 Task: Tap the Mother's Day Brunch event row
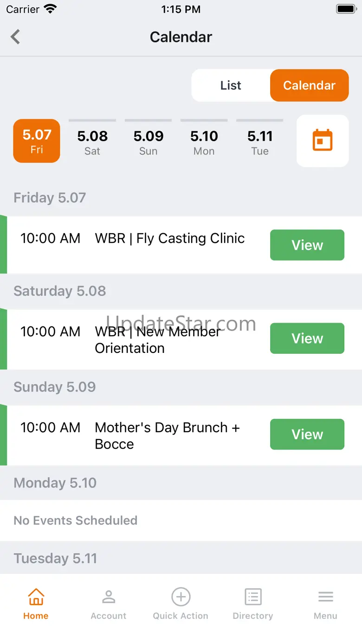[x=167, y=436]
